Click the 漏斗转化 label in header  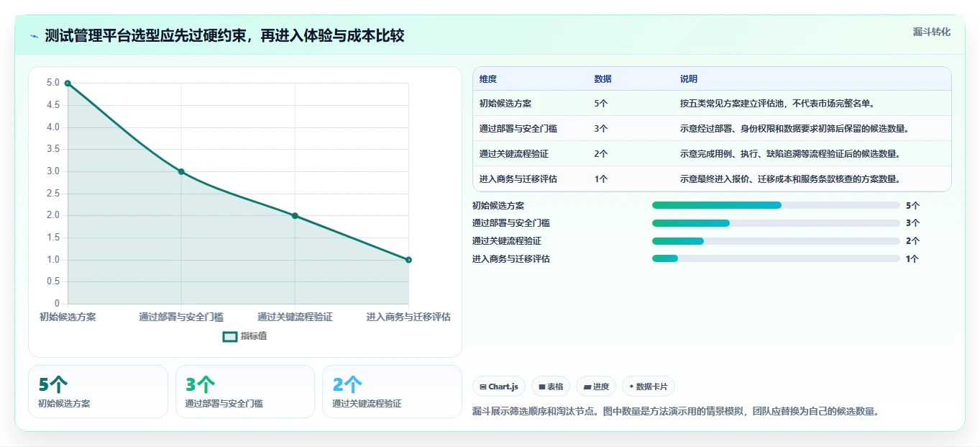pyautogui.click(x=931, y=32)
